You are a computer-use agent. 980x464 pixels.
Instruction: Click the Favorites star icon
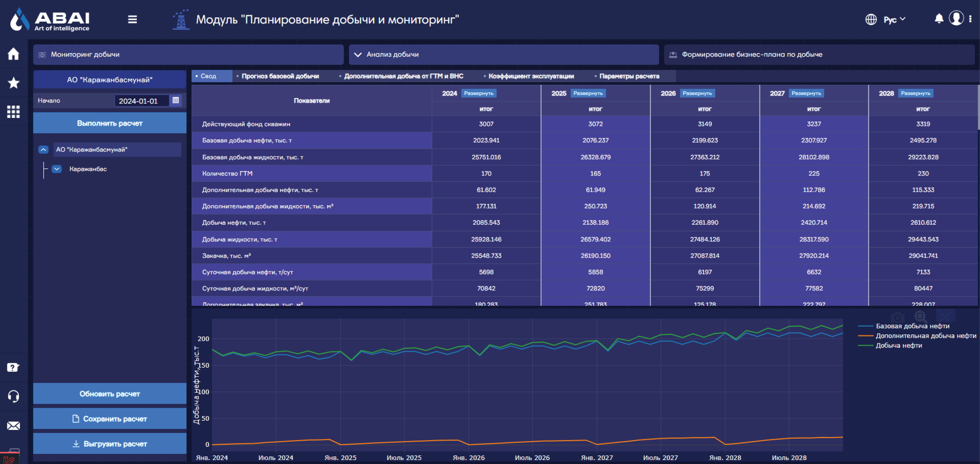pos(13,83)
